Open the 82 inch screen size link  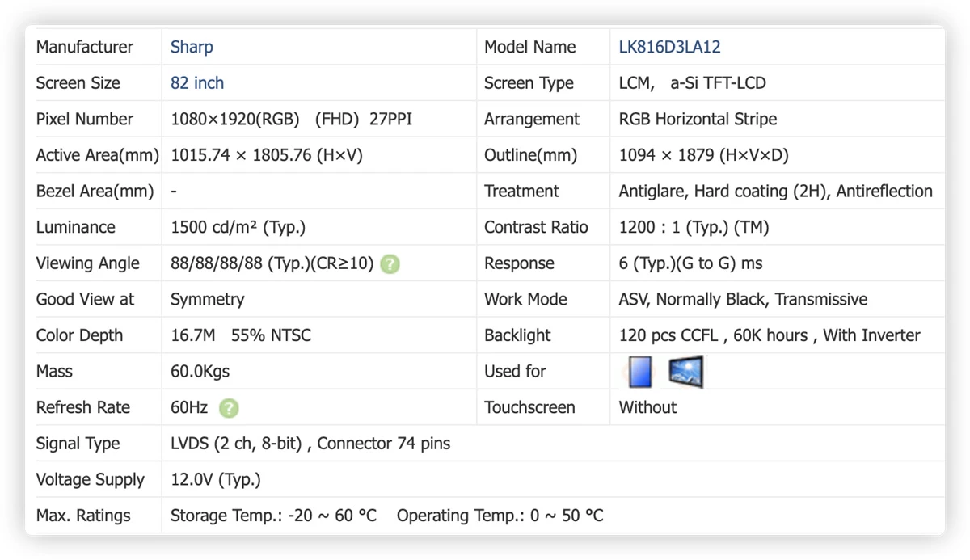point(197,83)
